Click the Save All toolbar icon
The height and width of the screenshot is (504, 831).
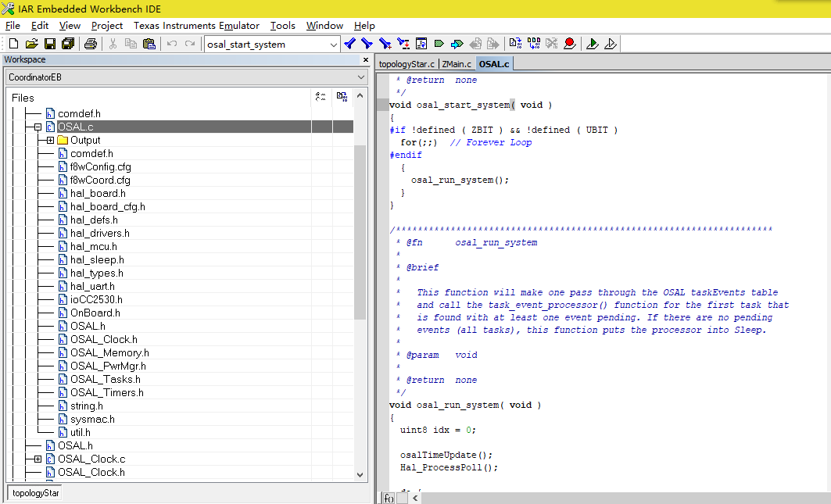[x=67, y=44]
